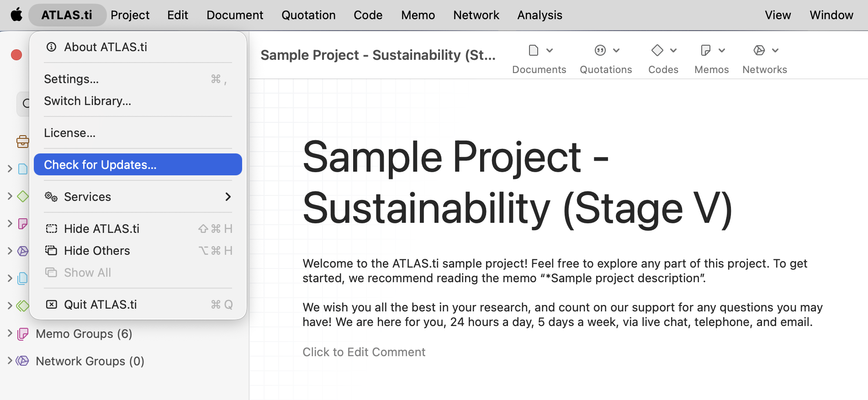Open the Documents dropdown arrow
Viewport: 868px width, 400px height.
point(550,50)
